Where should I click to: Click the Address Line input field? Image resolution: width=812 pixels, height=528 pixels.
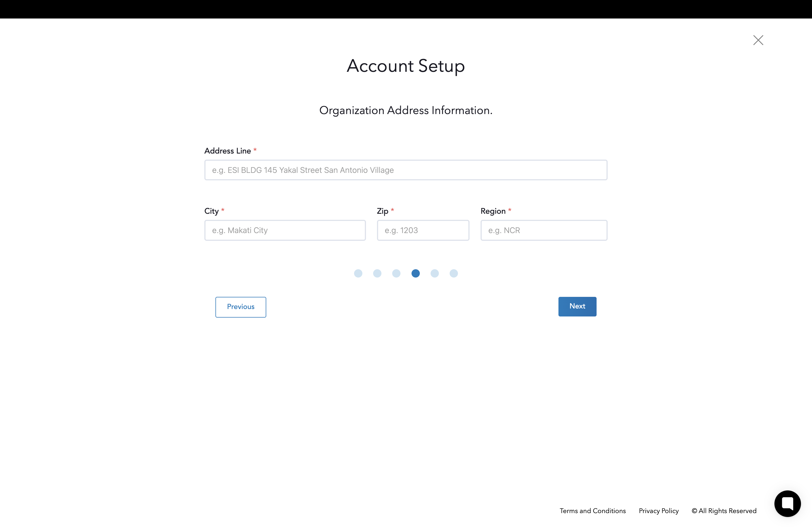point(405,170)
